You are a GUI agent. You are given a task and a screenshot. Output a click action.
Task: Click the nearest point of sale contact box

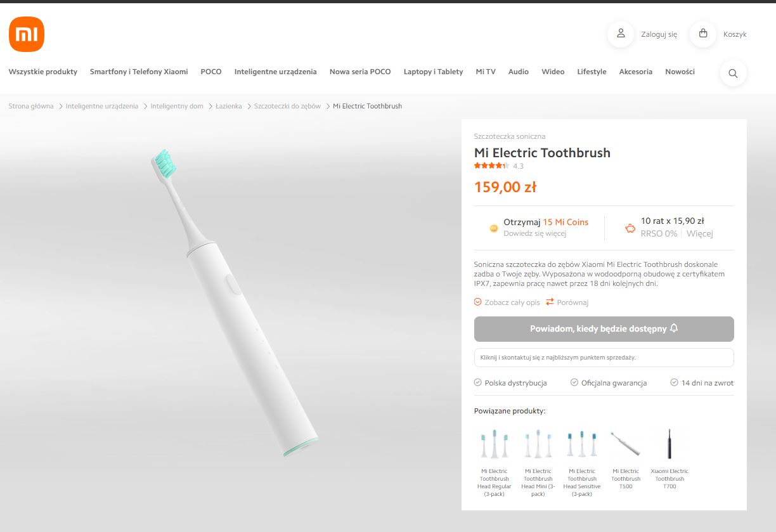[604, 358]
